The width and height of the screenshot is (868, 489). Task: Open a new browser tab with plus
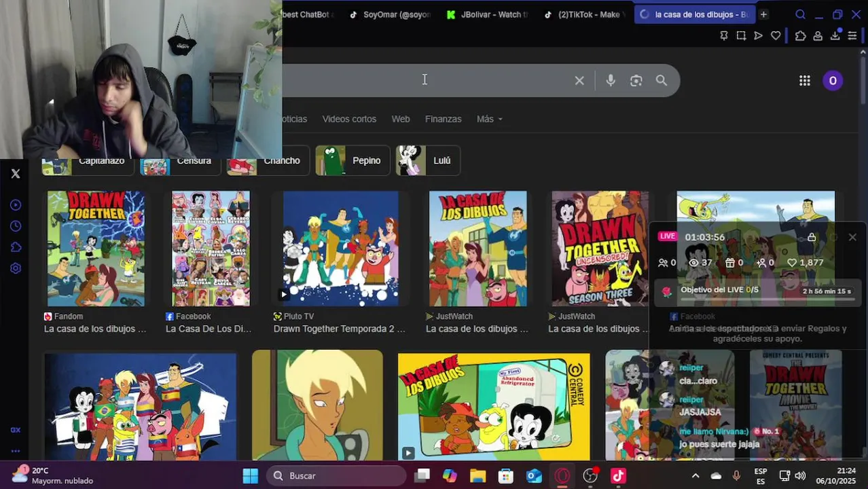(763, 14)
